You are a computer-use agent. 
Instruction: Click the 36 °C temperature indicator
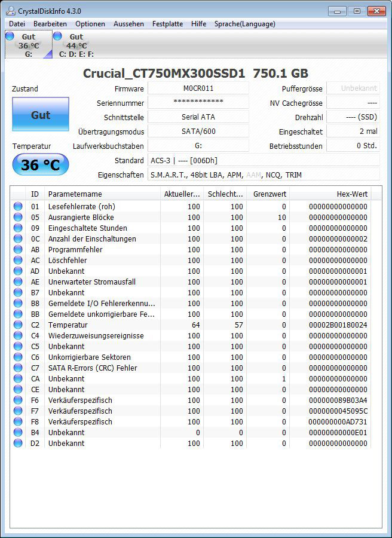[x=41, y=165]
